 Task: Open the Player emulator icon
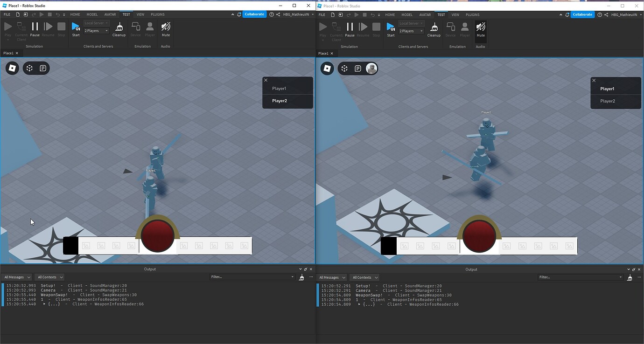149,28
